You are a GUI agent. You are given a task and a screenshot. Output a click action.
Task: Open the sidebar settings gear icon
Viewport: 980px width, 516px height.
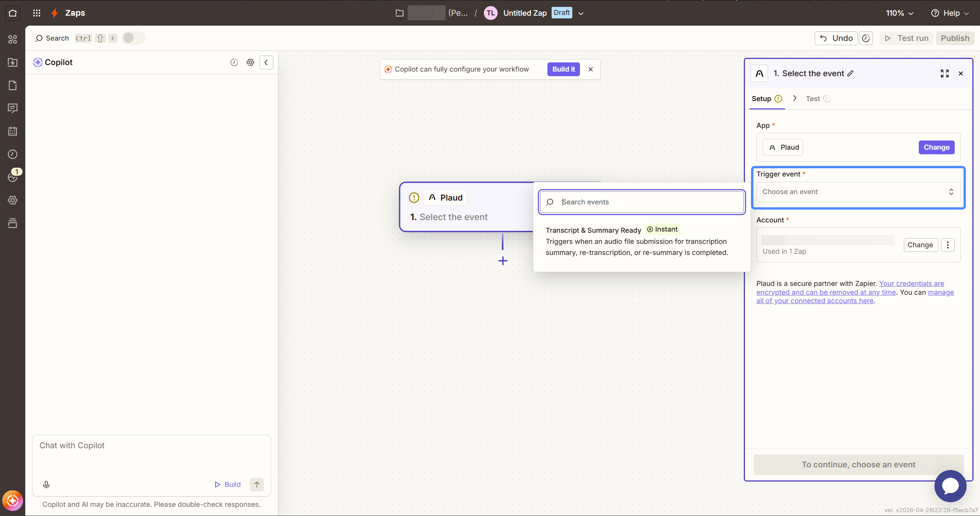tap(13, 200)
